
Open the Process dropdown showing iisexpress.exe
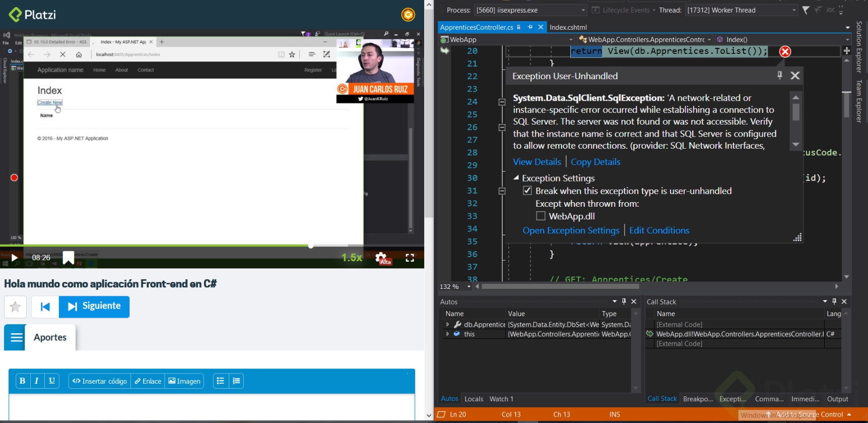coord(530,10)
